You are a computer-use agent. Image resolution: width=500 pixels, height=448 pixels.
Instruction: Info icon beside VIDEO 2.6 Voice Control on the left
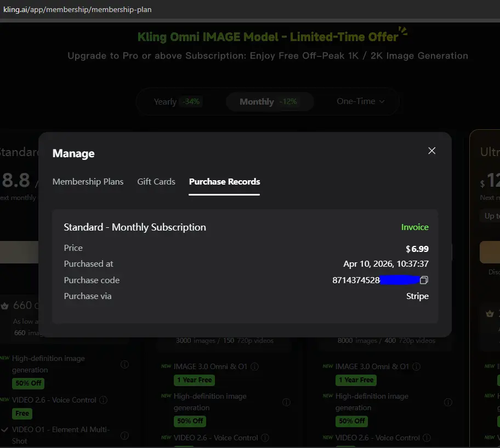coord(103,400)
